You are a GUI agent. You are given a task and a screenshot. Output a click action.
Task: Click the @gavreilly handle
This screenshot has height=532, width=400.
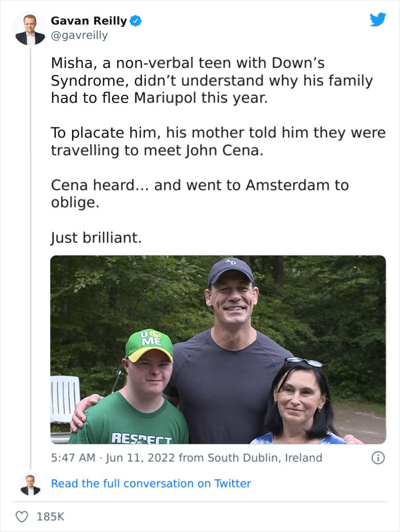pos(79,35)
